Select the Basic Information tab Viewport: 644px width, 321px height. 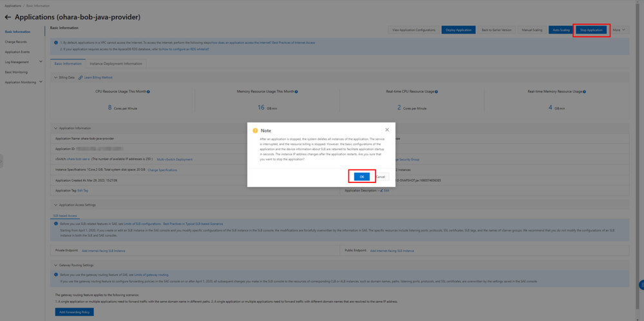(68, 64)
